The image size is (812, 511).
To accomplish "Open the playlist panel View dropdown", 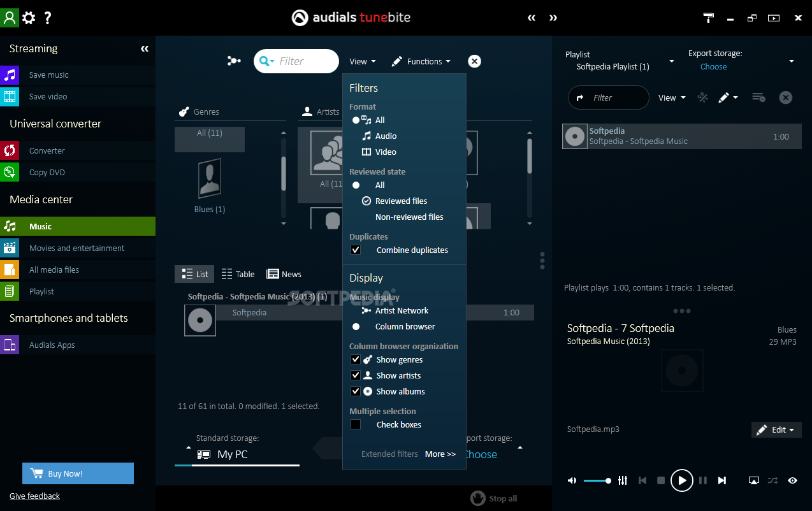I will [672, 98].
